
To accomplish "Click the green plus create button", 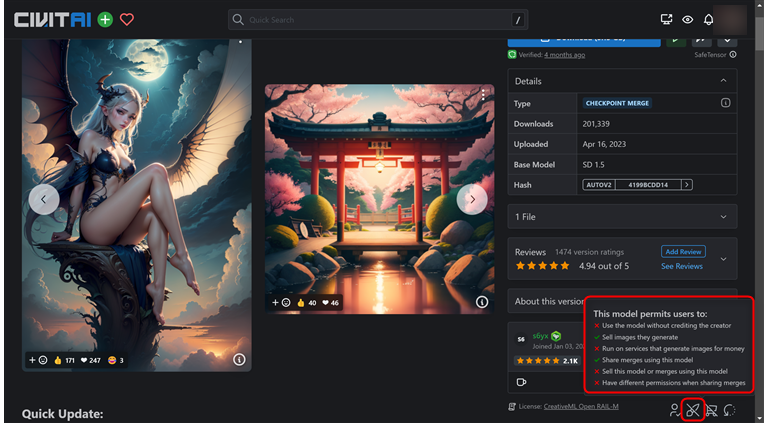I will 105,19.
